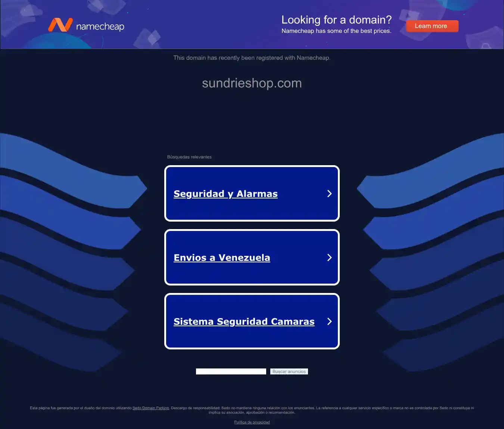
Task: Click chevron arrow beside Sistema Seguridad Camaras
Action: pos(329,321)
